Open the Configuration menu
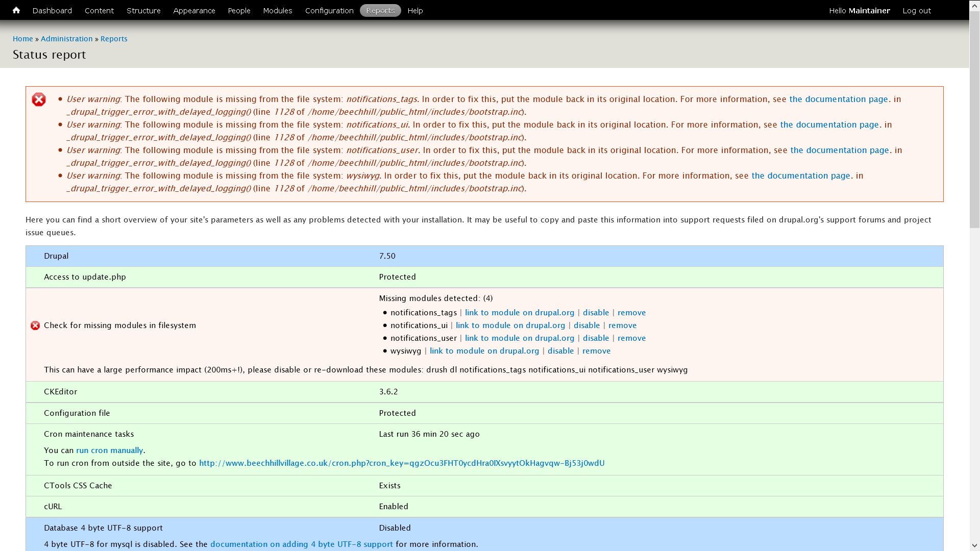This screenshot has width=980, height=551. [329, 10]
